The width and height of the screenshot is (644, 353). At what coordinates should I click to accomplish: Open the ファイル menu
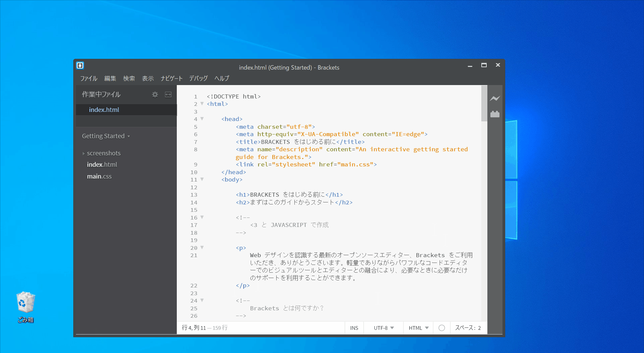click(x=89, y=78)
